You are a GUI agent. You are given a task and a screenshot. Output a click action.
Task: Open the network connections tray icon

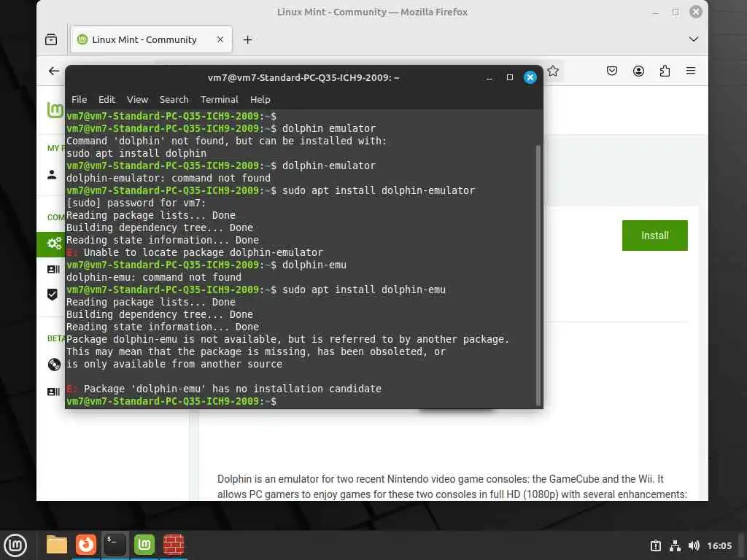[675, 545]
